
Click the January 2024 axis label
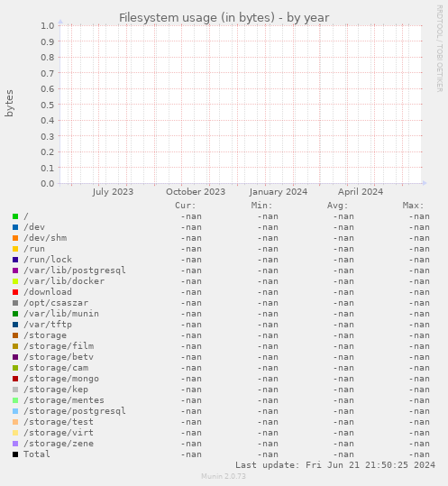pyautogui.click(x=279, y=192)
